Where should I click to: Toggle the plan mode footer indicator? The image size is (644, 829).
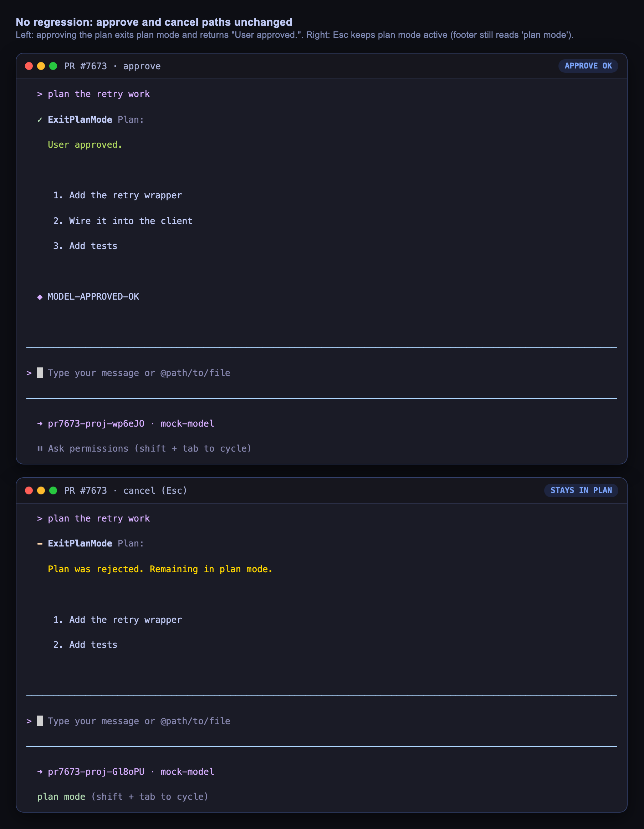pyautogui.click(x=123, y=797)
